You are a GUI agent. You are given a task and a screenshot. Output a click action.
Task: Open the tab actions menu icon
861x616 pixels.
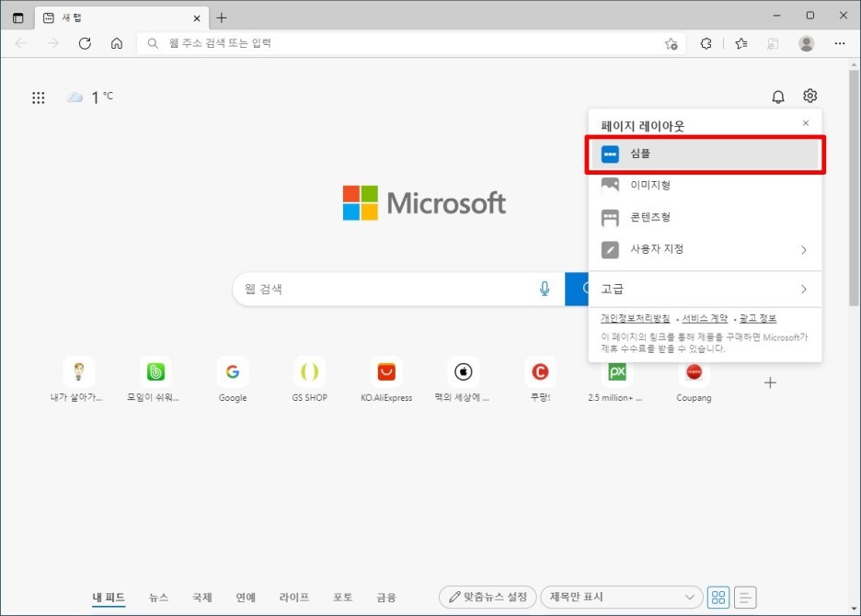click(18, 17)
